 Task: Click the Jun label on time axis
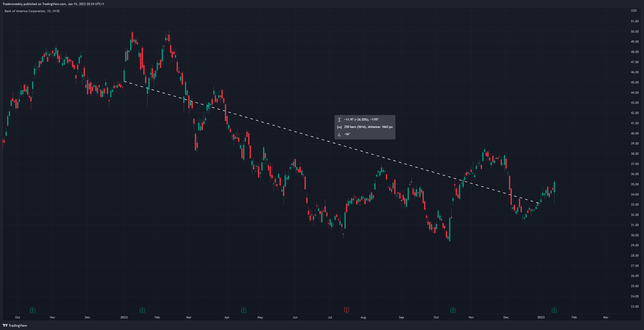pos(295,317)
